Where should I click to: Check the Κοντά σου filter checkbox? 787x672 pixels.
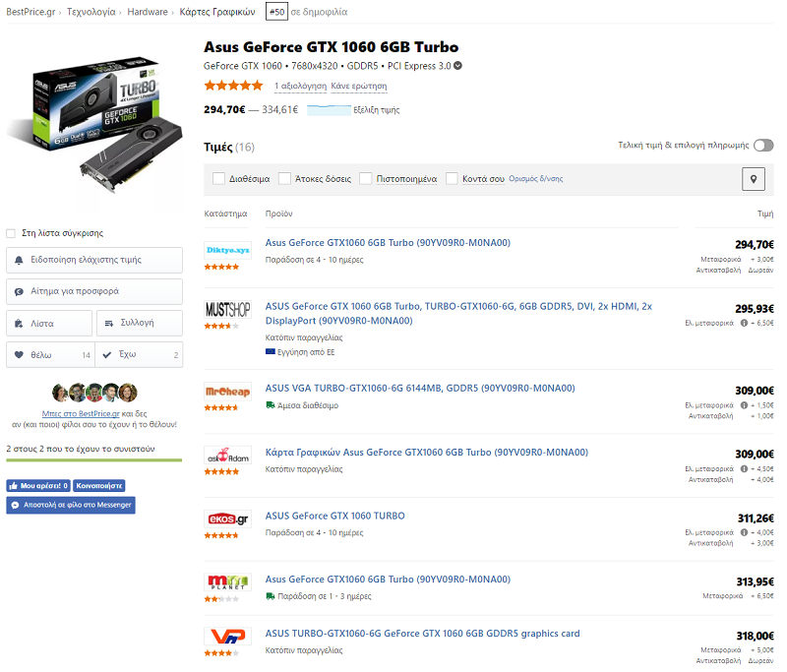point(452,179)
